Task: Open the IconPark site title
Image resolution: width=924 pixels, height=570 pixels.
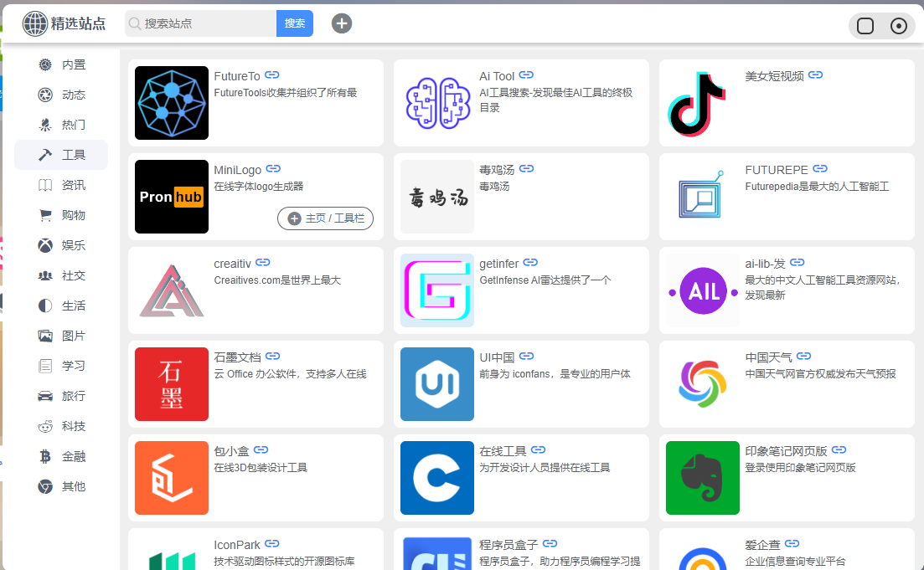Action: 237,545
